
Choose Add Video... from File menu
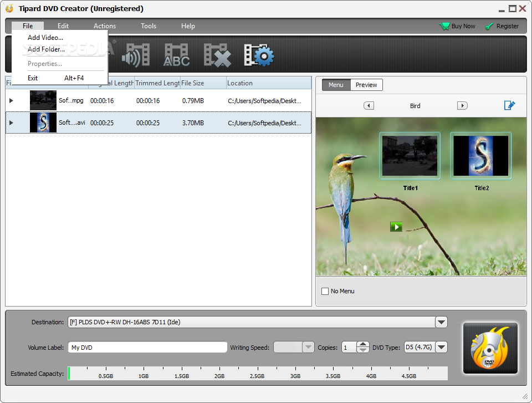(45, 38)
